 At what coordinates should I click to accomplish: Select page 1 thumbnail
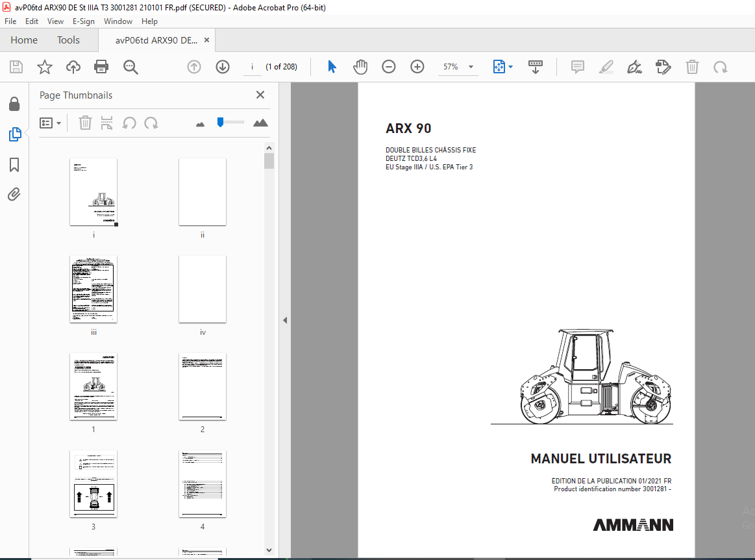click(x=93, y=386)
